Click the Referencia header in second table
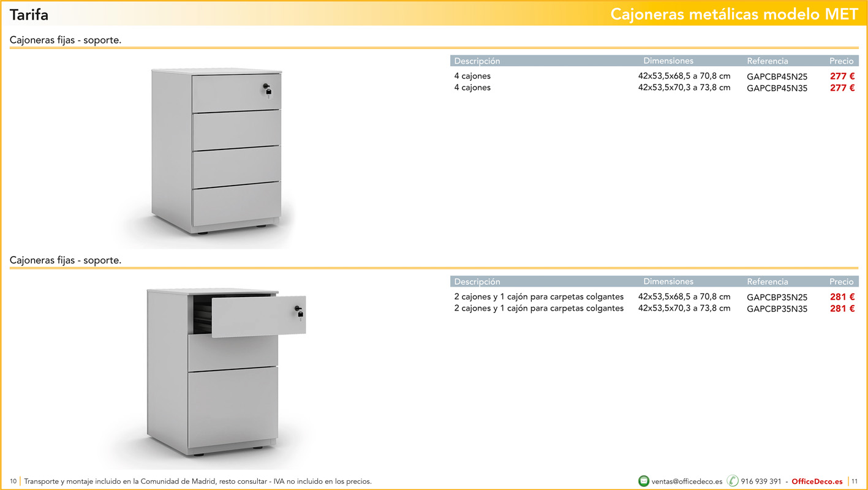The width and height of the screenshot is (868, 490). click(x=767, y=282)
